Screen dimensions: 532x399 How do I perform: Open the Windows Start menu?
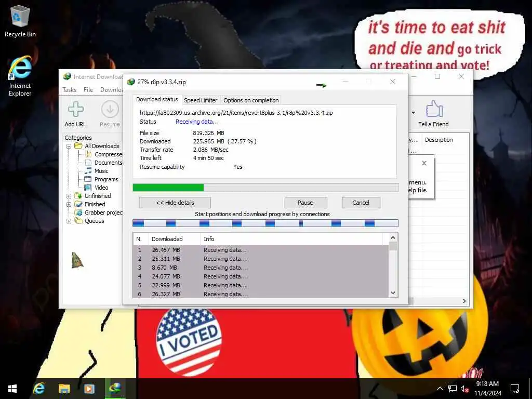pos(12,389)
